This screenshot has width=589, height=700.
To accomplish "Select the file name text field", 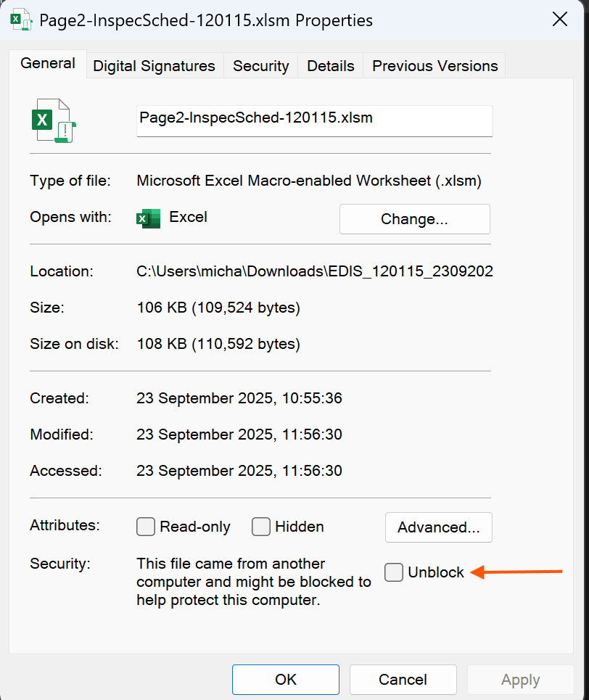I will click(x=314, y=120).
